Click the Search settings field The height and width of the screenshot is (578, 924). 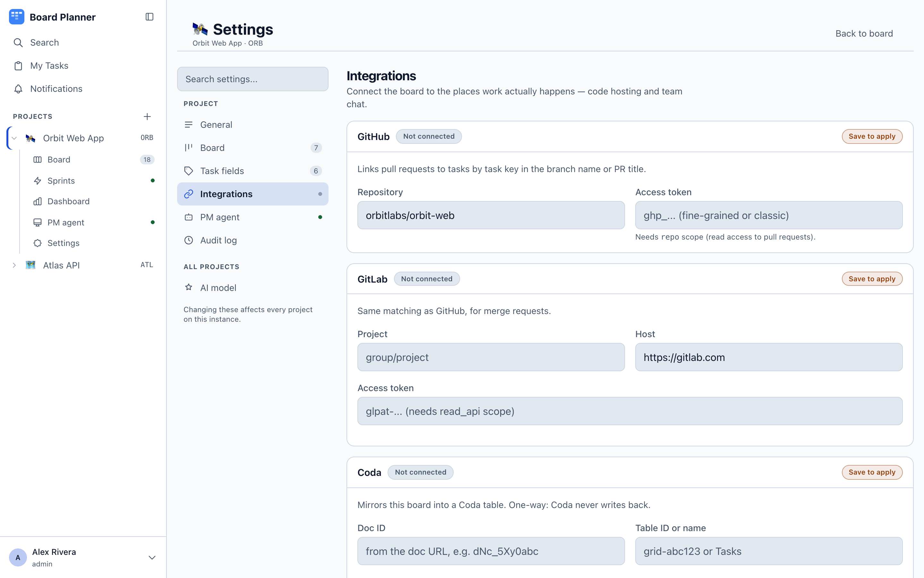(x=253, y=79)
